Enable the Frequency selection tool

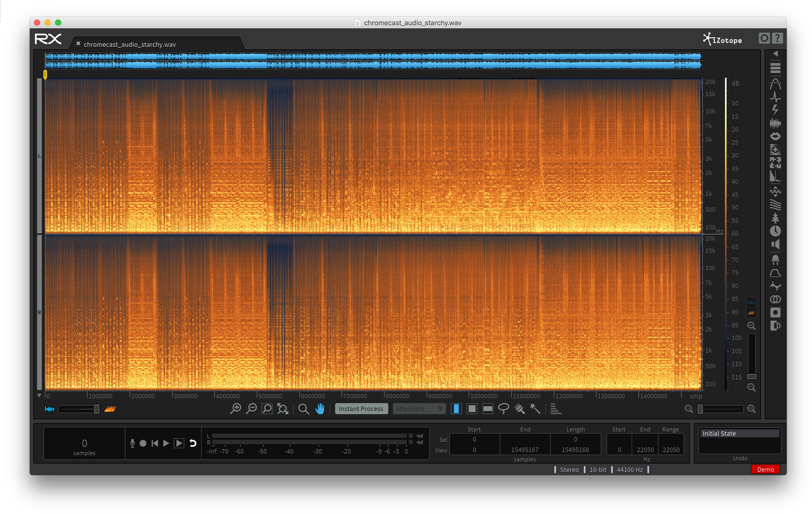488,409
